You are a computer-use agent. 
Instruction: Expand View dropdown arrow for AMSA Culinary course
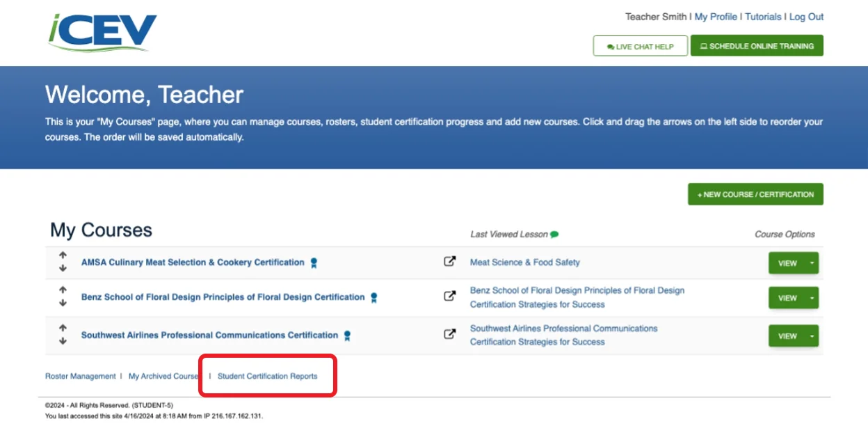pyautogui.click(x=812, y=263)
